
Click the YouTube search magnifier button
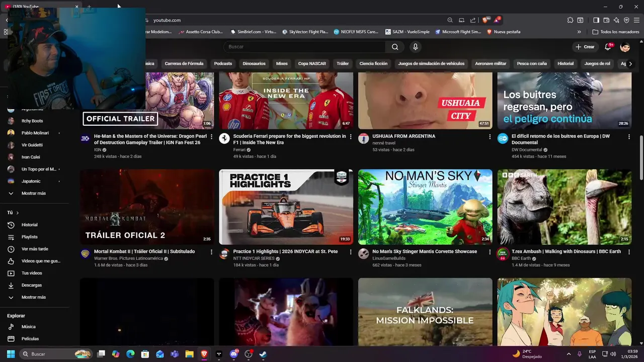click(395, 47)
